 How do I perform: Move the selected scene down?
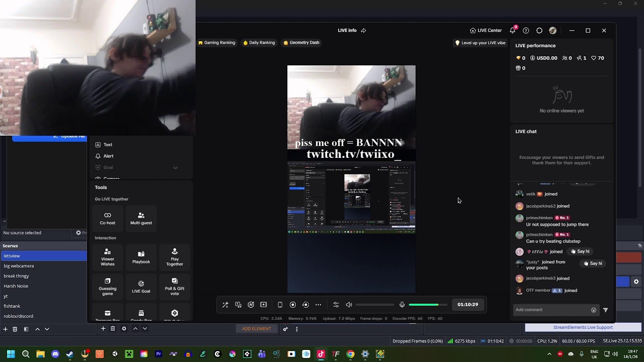[x=47, y=329]
